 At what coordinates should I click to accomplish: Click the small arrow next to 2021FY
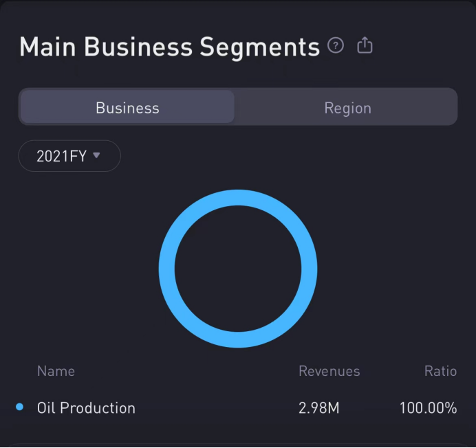[96, 155]
